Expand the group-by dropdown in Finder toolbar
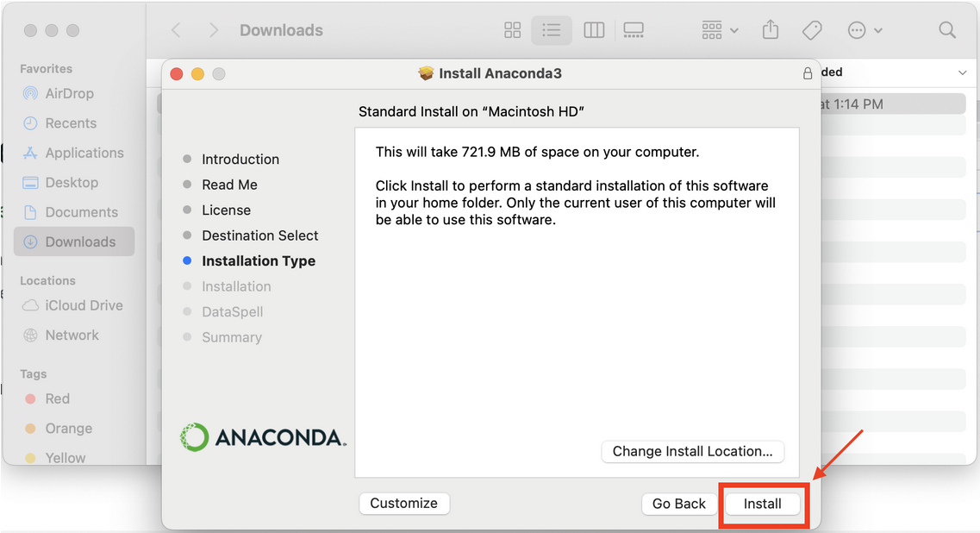Screen dimensions: 980x533 coord(720,30)
